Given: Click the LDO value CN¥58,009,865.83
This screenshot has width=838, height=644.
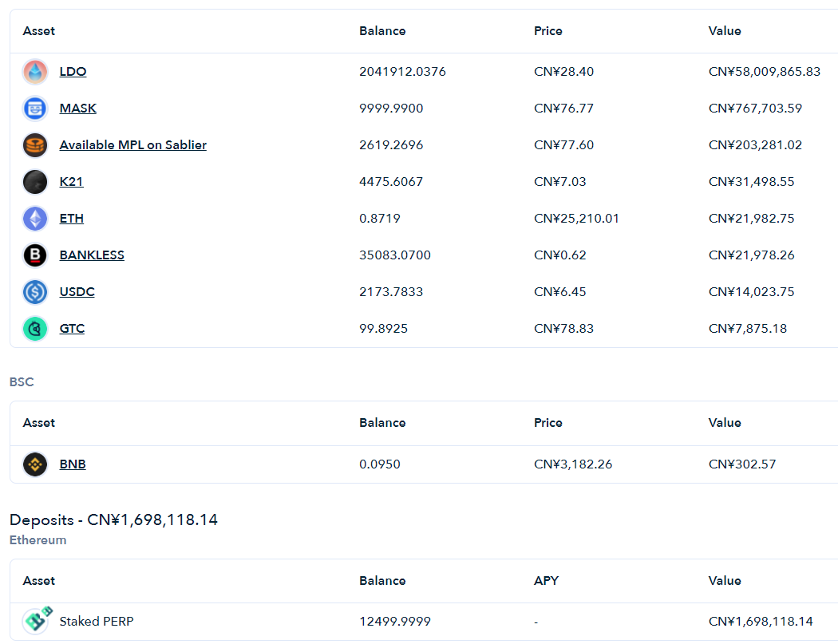Looking at the screenshot, I should [x=765, y=72].
